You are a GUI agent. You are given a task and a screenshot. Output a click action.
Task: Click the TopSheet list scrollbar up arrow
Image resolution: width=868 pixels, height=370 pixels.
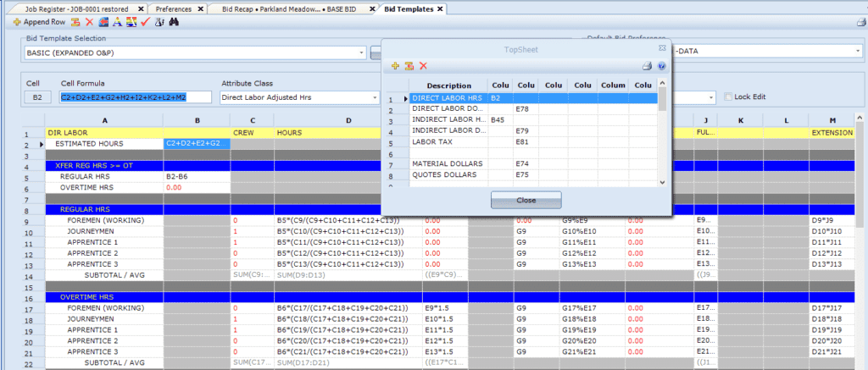662,83
